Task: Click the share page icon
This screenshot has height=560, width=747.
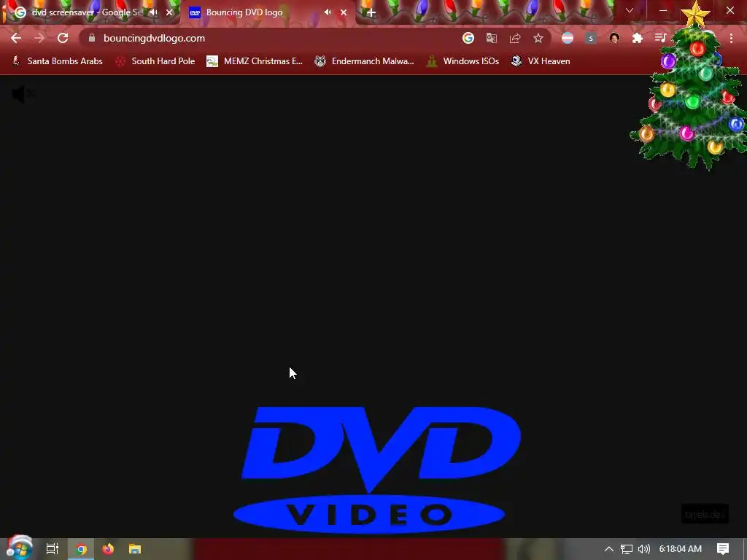Action: 515,38
